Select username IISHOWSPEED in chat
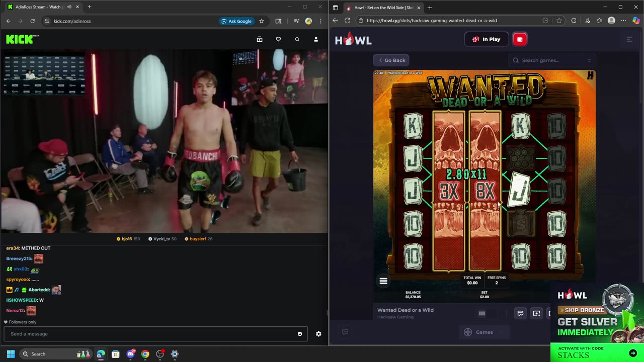 click(22, 300)
